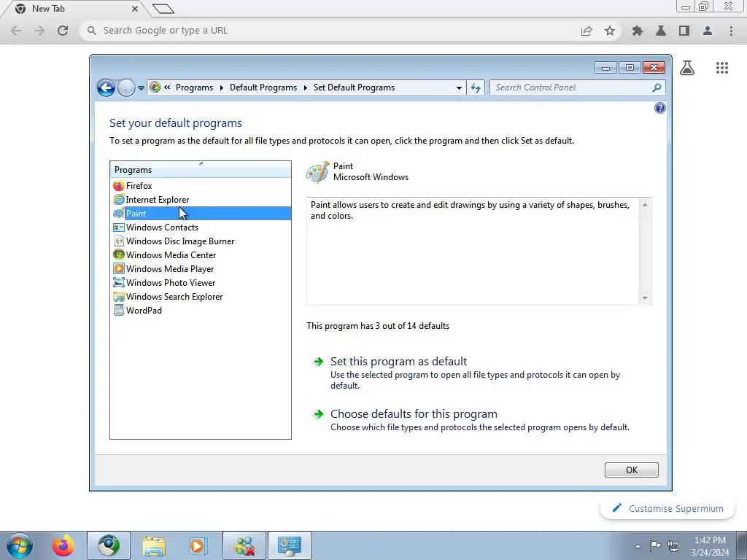Open the profile avatar icon

[x=708, y=31]
